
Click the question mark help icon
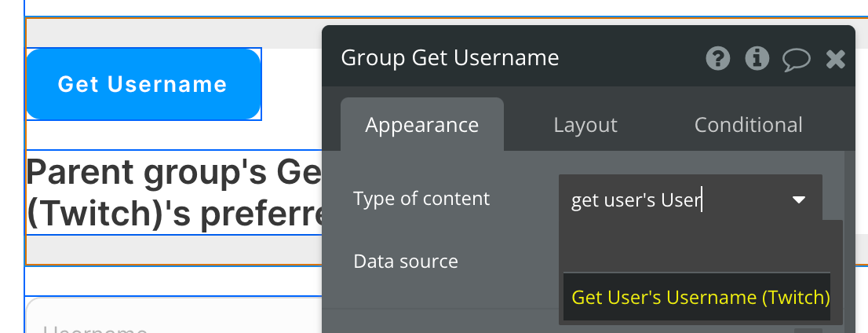pos(718,58)
